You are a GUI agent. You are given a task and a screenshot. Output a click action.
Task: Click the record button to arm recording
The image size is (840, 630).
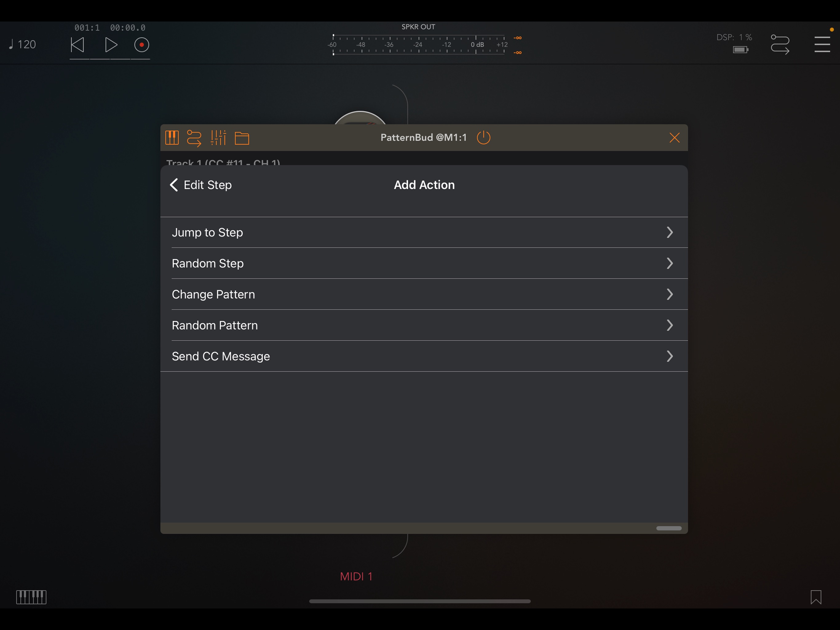coord(141,44)
